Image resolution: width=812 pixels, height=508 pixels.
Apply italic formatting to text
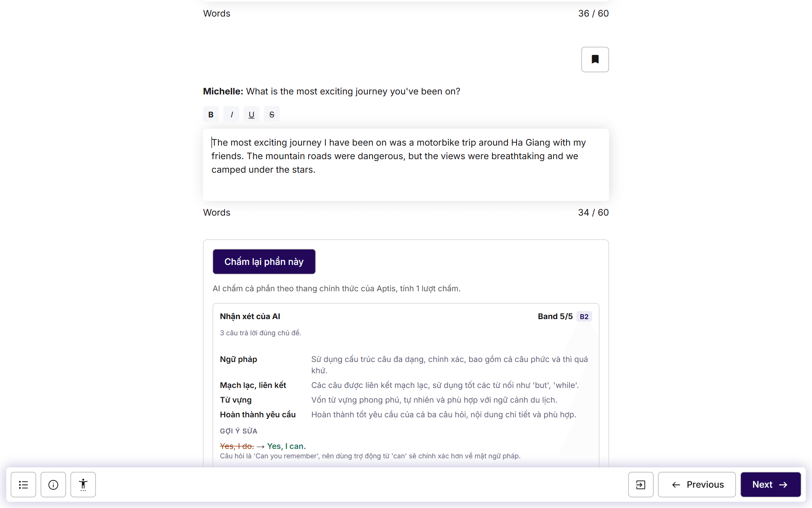(x=231, y=114)
